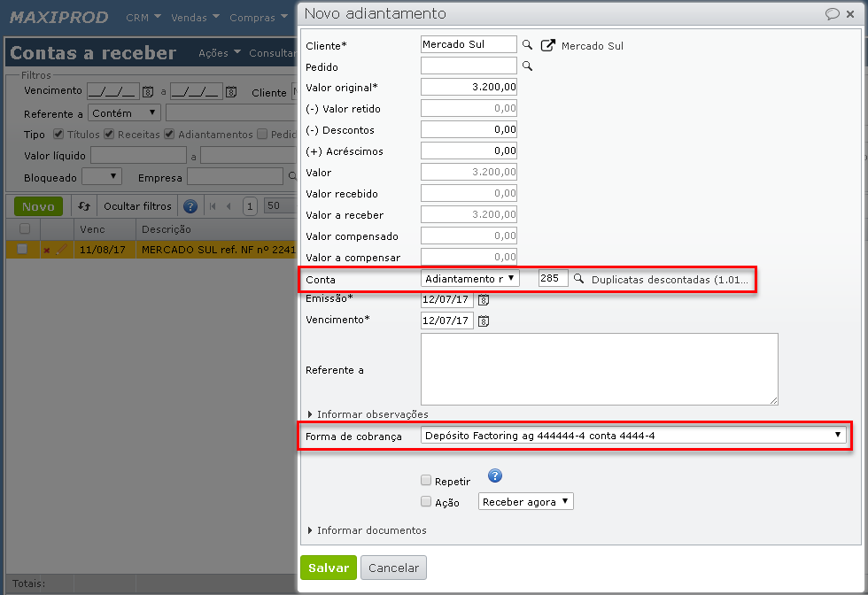The width and height of the screenshot is (868, 595).
Task: Open comment bubble icon in dialog header
Action: pyautogui.click(x=832, y=14)
